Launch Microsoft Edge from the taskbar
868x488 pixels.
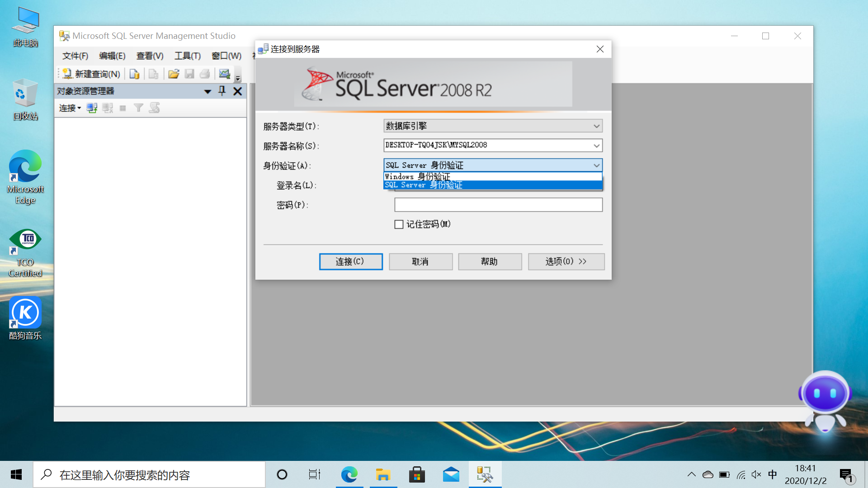tap(349, 474)
